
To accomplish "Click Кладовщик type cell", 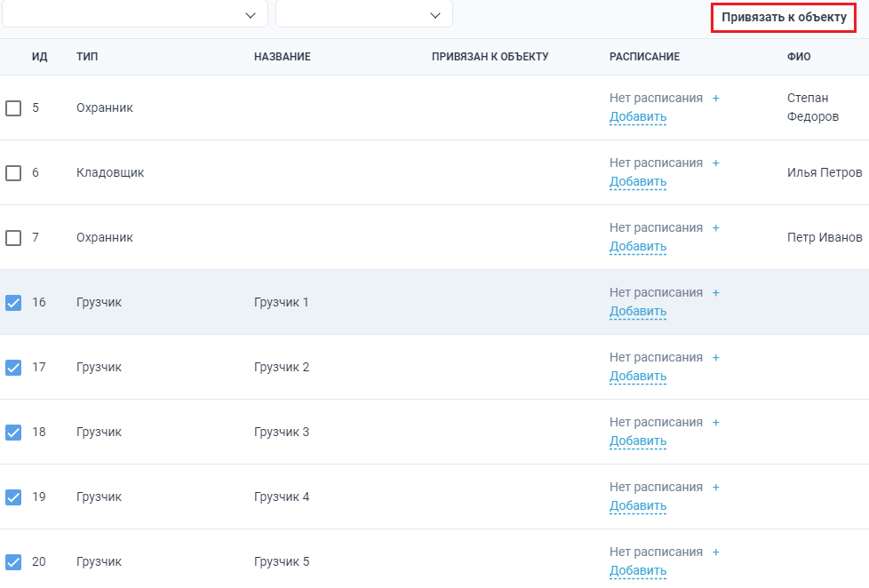I will click(110, 173).
